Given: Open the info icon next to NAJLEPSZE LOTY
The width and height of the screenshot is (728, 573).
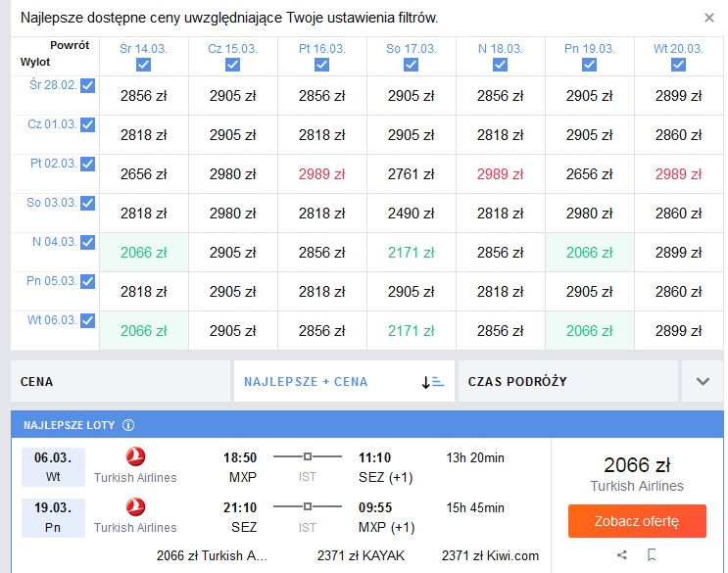Looking at the screenshot, I should point(128,425).
